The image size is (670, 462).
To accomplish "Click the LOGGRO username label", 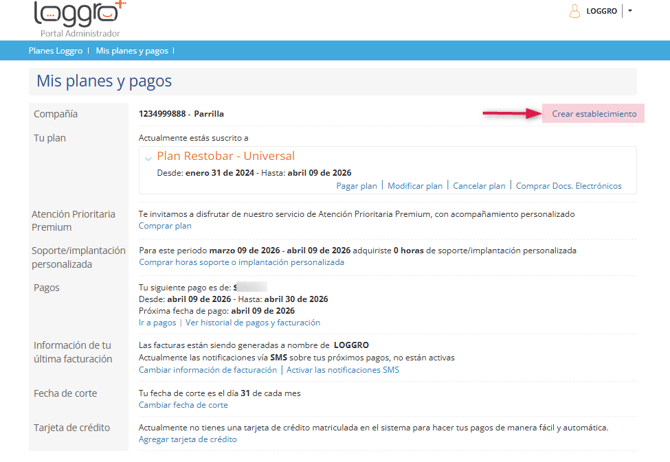I will tap(602, 11).
